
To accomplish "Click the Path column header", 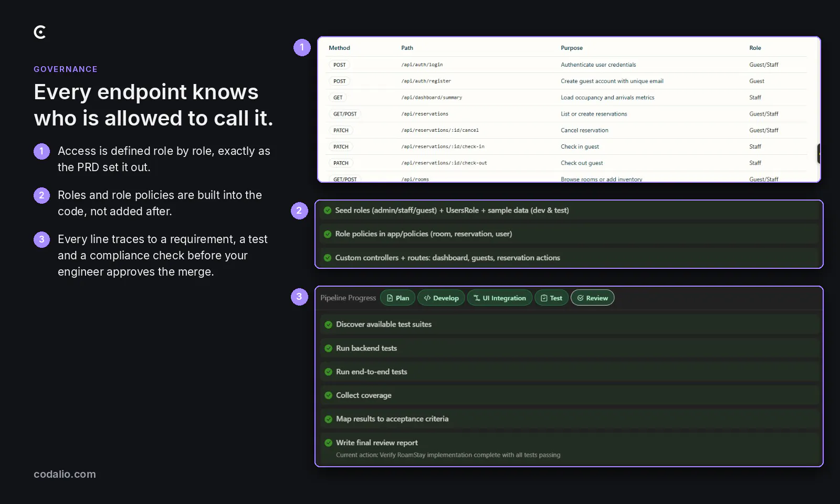I will click(x=407, y=48).
